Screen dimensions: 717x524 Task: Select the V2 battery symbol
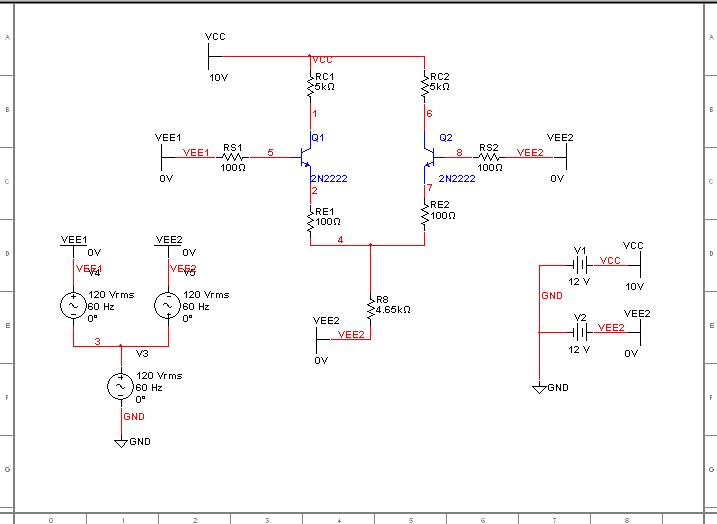[x=580, y=332]
